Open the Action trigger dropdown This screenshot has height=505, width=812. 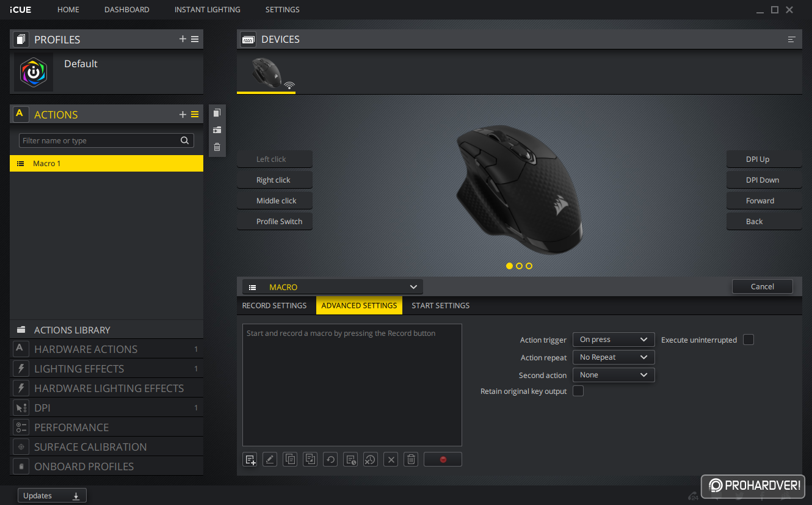[614, 340]
